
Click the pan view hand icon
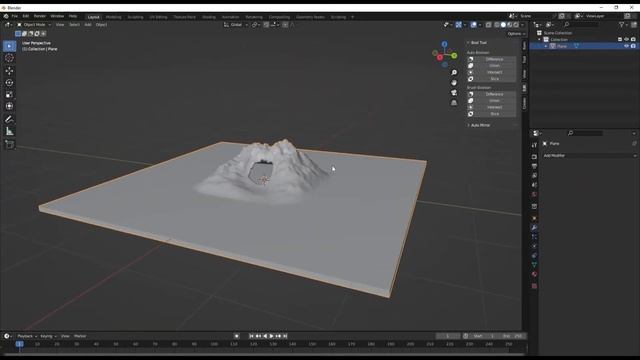454,83
